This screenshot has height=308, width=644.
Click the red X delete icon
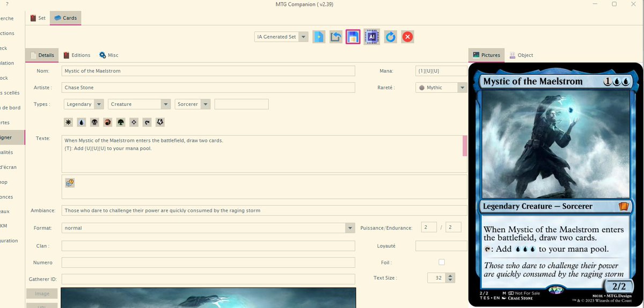[408, 37]
